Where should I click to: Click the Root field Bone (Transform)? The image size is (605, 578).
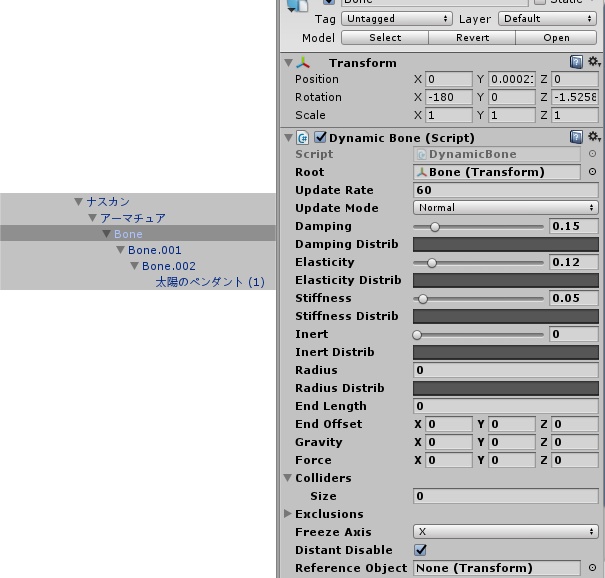coord(497,172)
